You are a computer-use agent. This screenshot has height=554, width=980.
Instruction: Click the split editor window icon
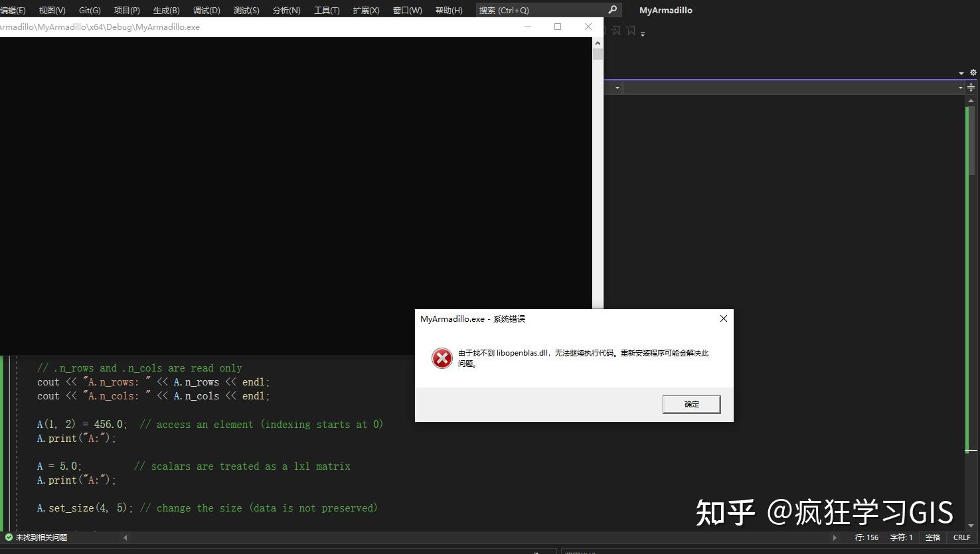[x=971, y=87]
